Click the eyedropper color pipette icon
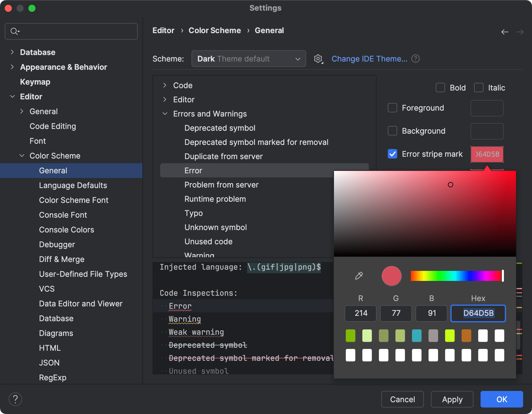 [359, 276]
